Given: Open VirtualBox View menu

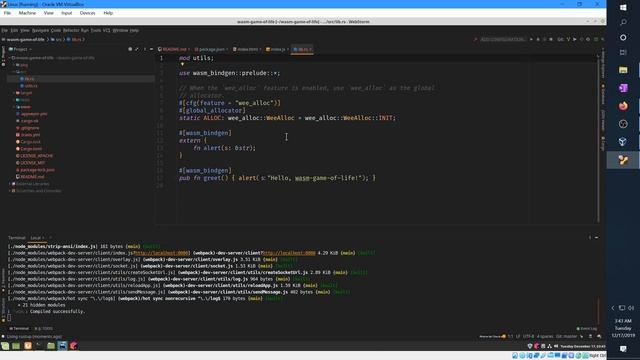Looking at the screenshot, I should point(49,13).
